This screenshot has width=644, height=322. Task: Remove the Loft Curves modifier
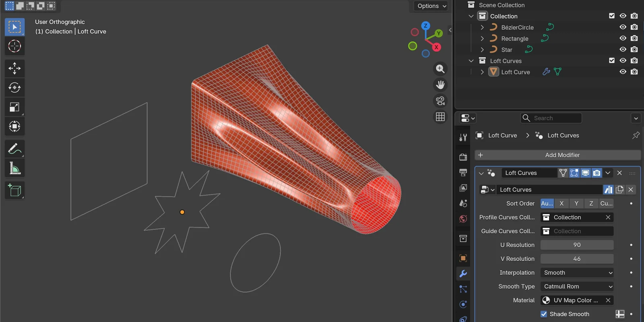coord(619,173)
